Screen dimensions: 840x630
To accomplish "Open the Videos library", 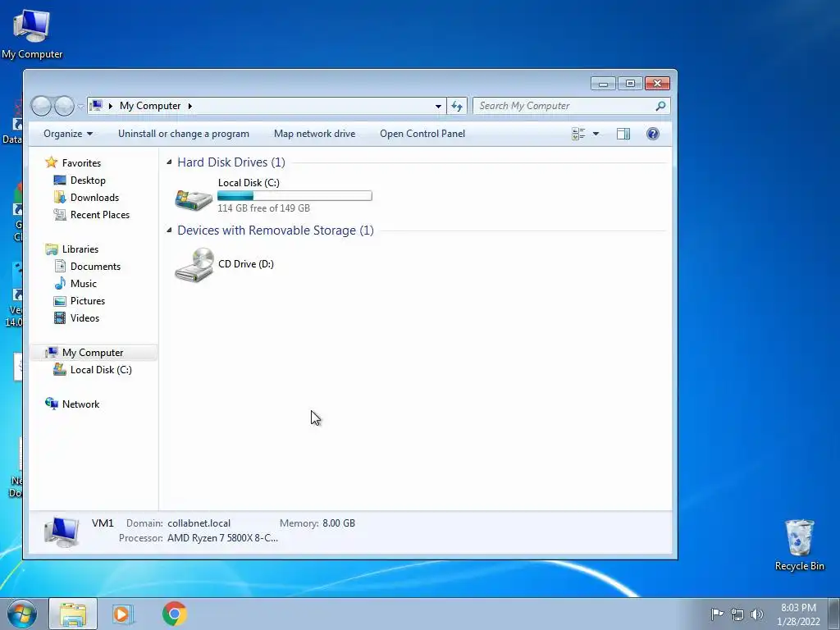I will (x=84, y=317).
